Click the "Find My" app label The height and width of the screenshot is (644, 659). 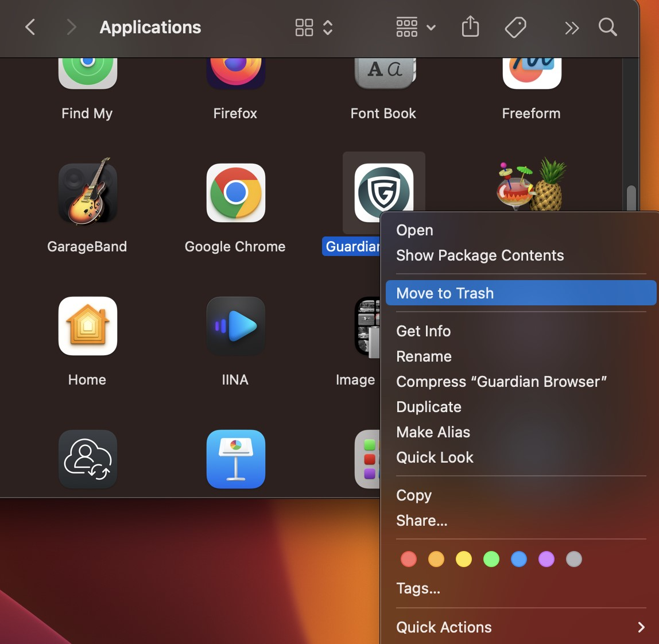[x=87, y=113]
